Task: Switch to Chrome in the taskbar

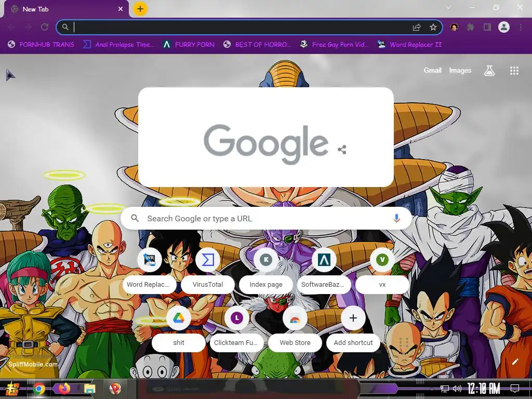Action: pyautogui.click(x=38, y=389)
